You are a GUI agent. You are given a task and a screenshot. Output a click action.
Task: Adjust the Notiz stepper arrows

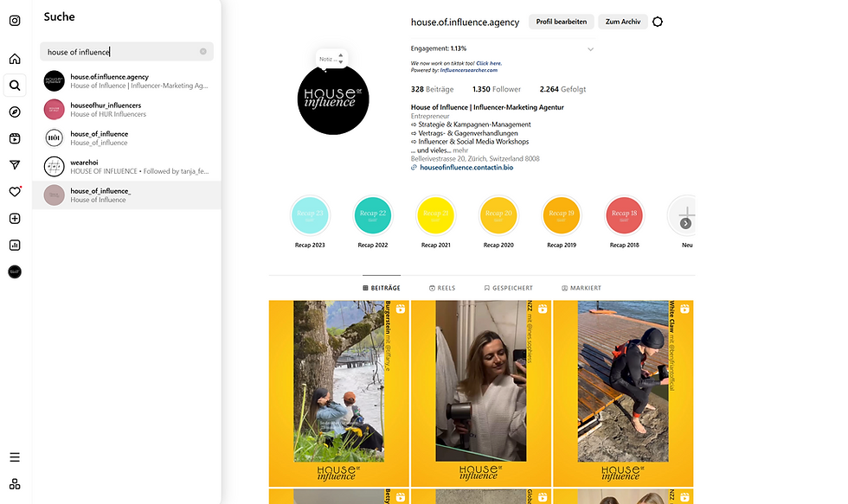[x=341, y=58]
